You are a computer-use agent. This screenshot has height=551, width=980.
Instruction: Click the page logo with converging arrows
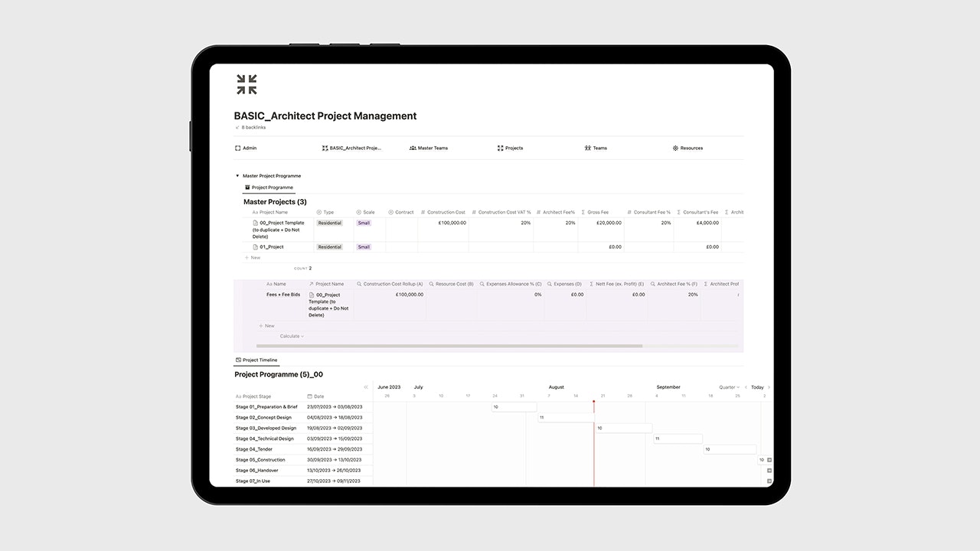point(247,84)
